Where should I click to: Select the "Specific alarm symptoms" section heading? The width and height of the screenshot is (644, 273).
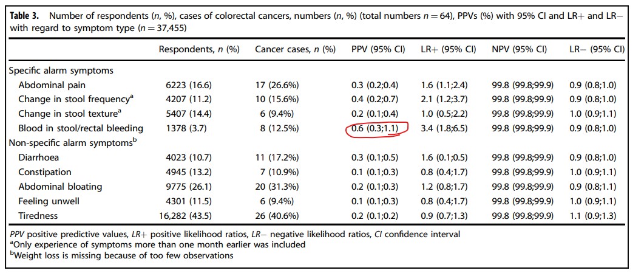click(x=61, y=71)
